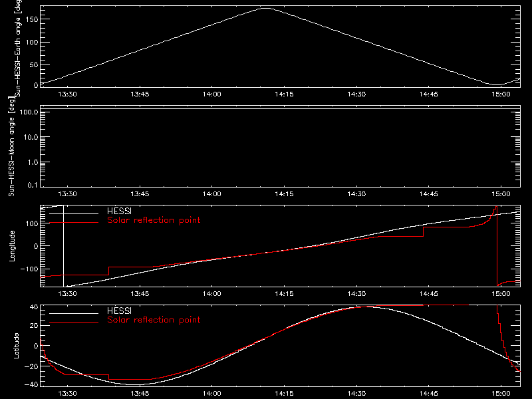Click the Sun-HESSI-Earth angle axis title
Screen dimensions: 532x399
click(x=18, y=48)
